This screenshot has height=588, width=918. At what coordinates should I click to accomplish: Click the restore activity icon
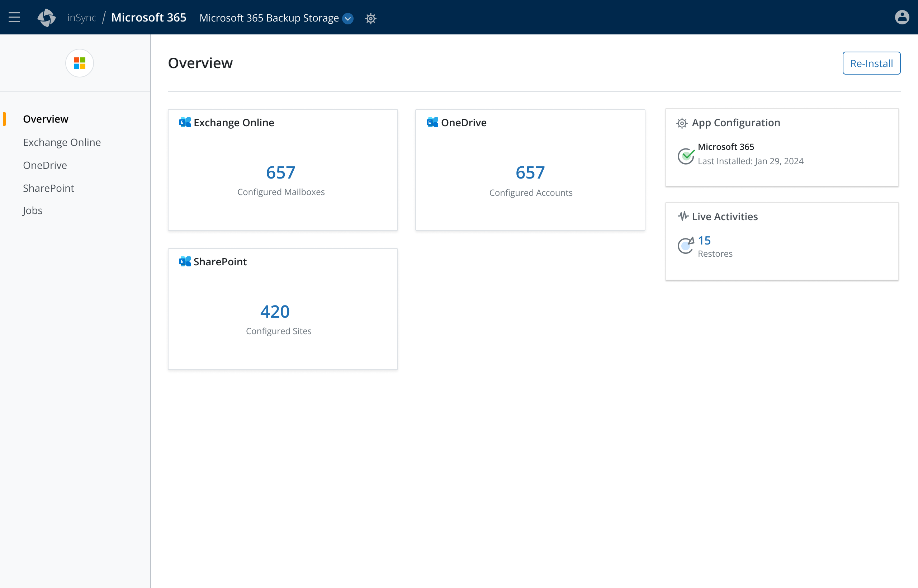pos(686,246)
